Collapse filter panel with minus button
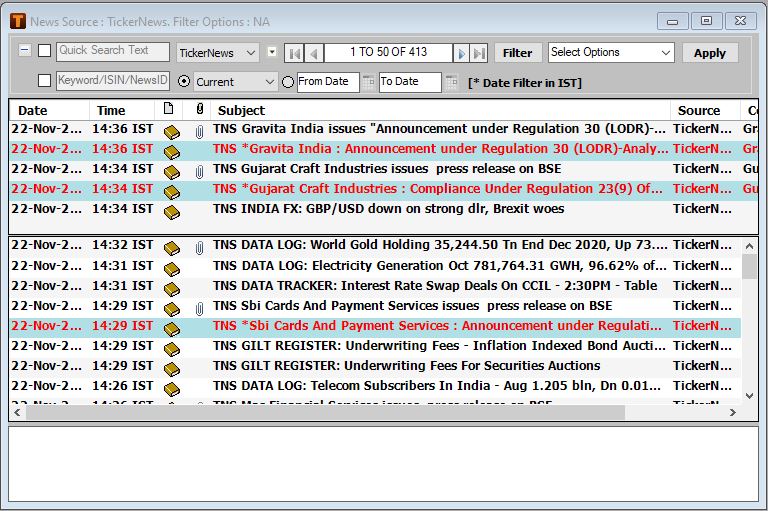768x511 pixels. [x=24, y=50]
